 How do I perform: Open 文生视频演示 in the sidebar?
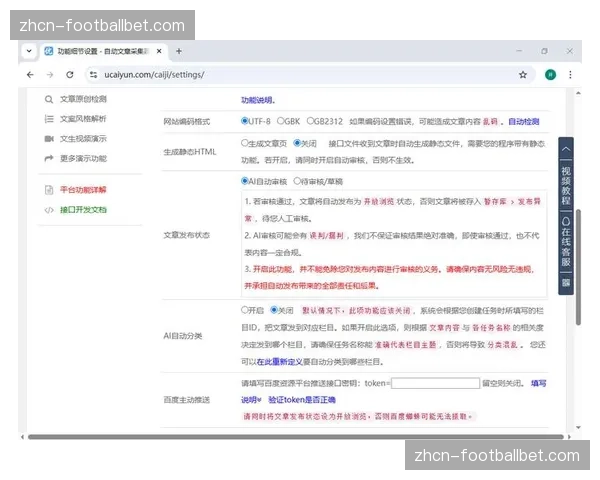[x=83, y=139]
